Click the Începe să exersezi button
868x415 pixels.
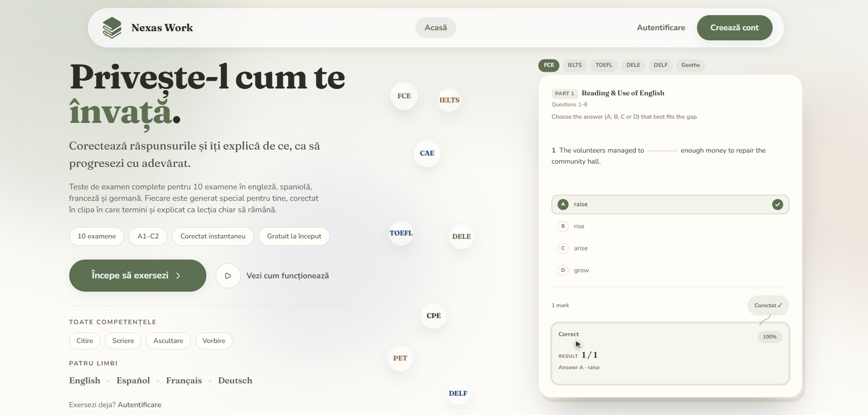click(x=138, y=276)
